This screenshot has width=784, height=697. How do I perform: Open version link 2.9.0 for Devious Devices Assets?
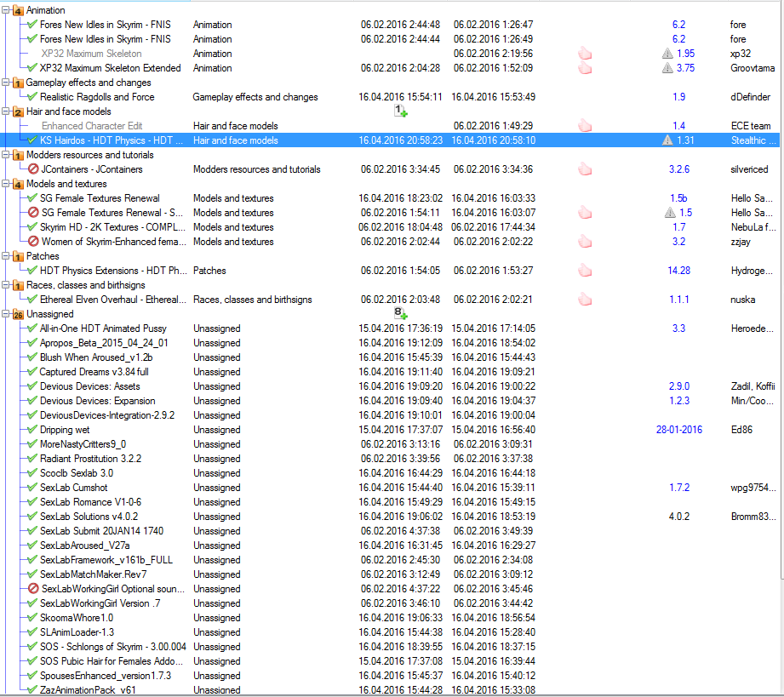tap(679, 386)
